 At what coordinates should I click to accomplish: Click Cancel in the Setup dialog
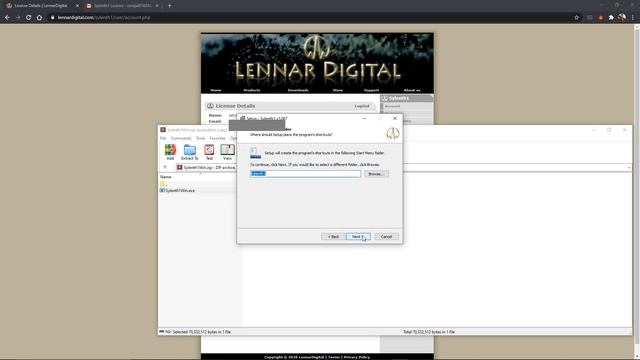386,237
